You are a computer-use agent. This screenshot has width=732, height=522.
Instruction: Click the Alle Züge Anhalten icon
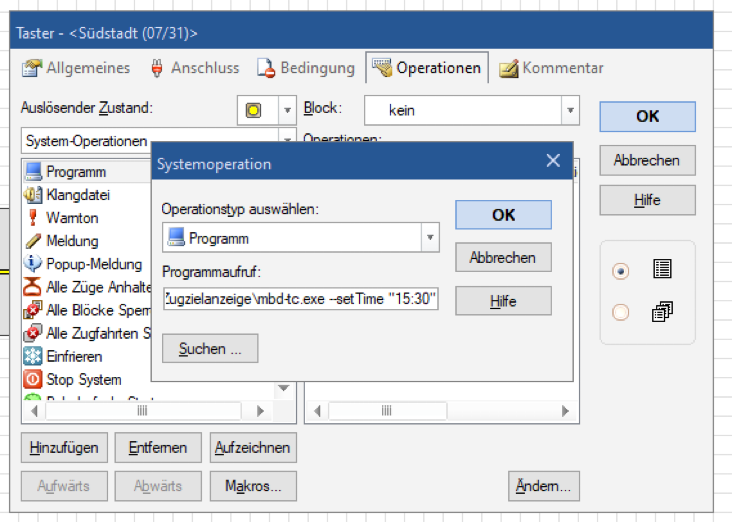[33, 287]
